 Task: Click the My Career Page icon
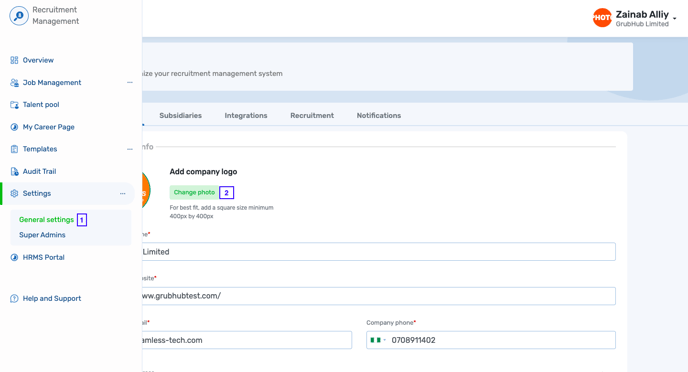tap(14, 127)
